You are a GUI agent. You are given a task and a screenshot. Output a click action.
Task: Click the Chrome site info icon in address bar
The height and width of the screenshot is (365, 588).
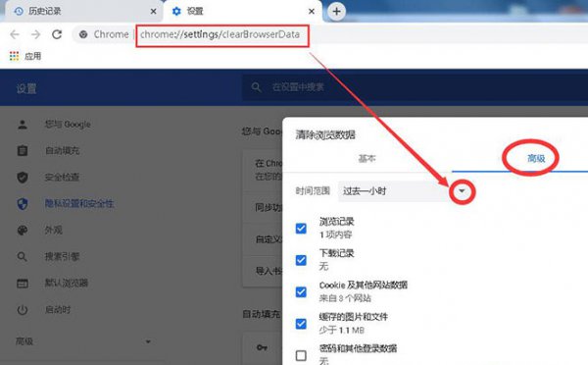pyautogui.click(x=83, y=34)
